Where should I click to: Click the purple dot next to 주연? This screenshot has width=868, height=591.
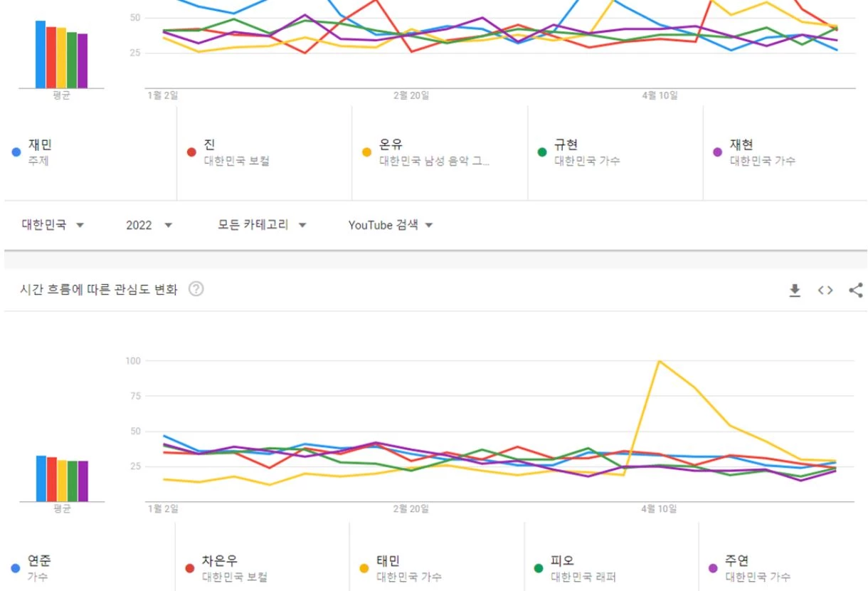[714, 568]
